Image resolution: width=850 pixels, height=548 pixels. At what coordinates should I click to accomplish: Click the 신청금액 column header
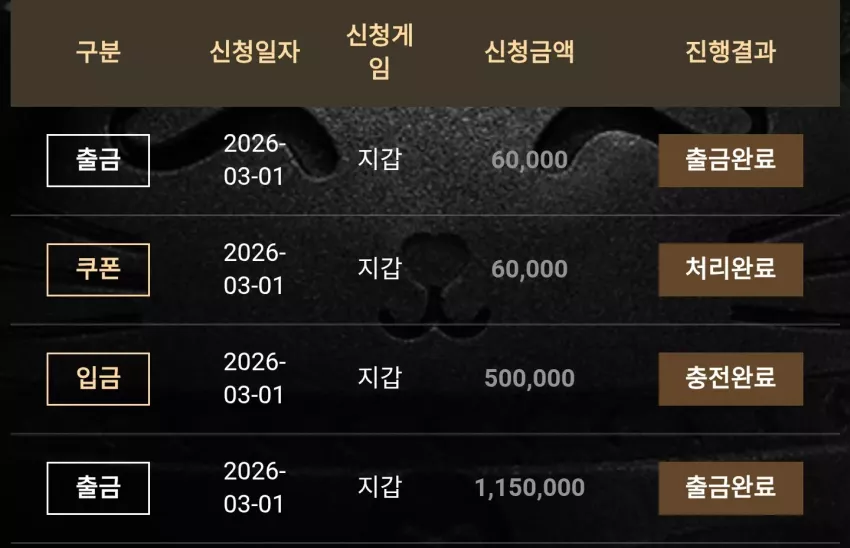click(x=529, y=52)
